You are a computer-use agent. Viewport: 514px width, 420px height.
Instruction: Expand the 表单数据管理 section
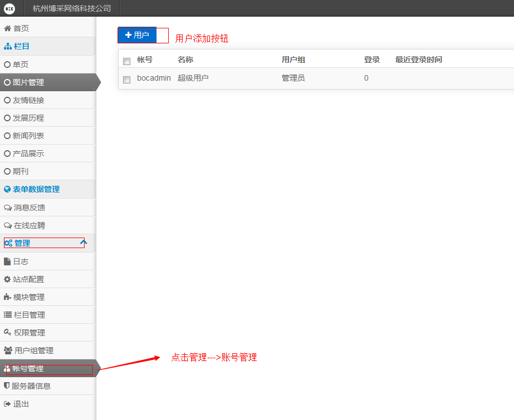click(36, 189)
